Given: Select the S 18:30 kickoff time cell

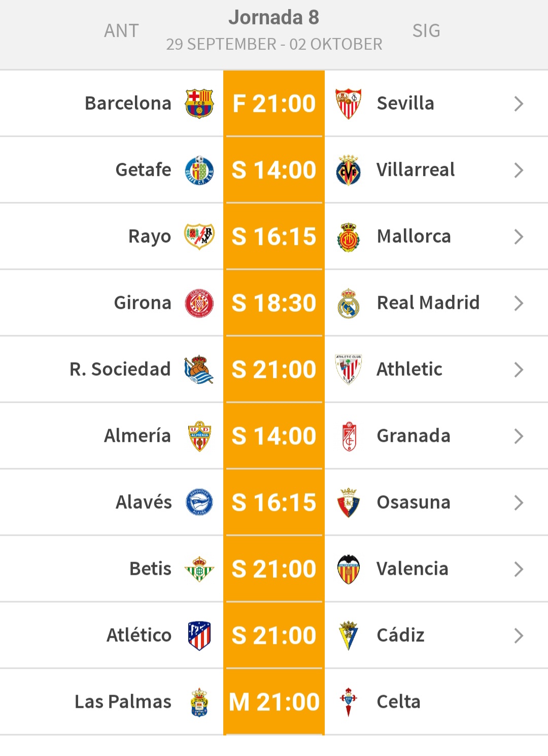Looking at the screenshot, I should point(274,303).
